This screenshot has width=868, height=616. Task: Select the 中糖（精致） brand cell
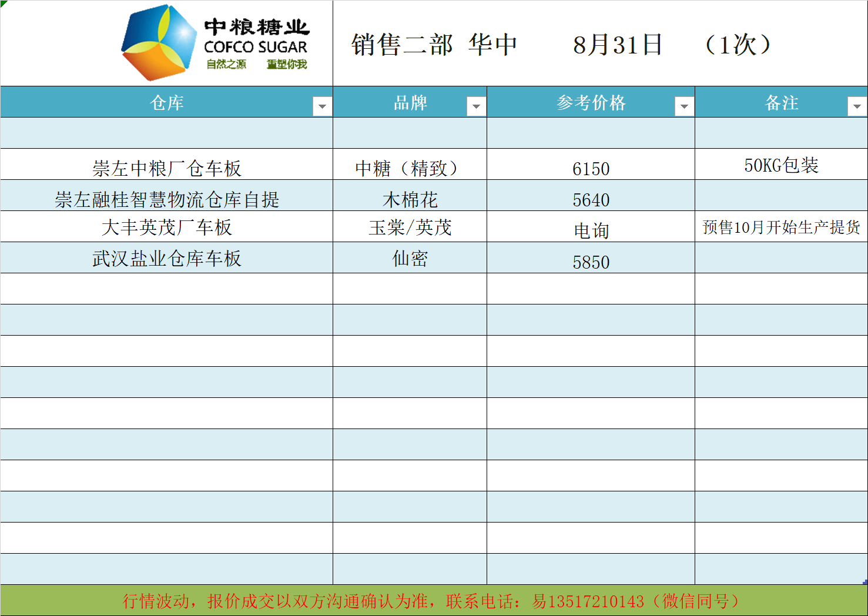click(410, 168)
